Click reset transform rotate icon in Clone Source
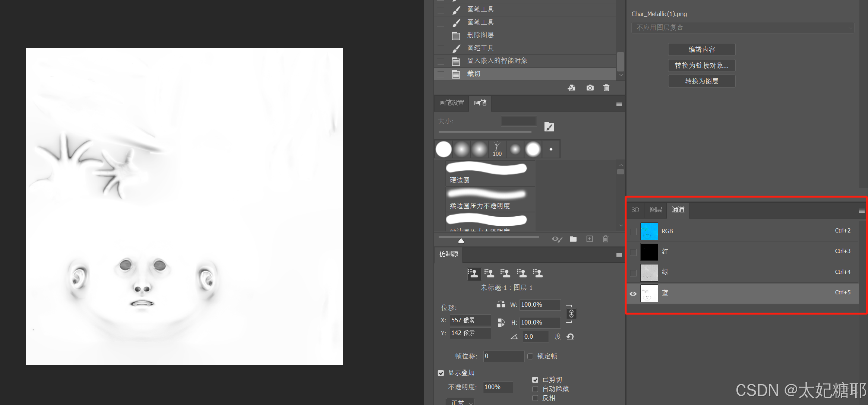The image size is (868, 405). click(x=570, y=337)
